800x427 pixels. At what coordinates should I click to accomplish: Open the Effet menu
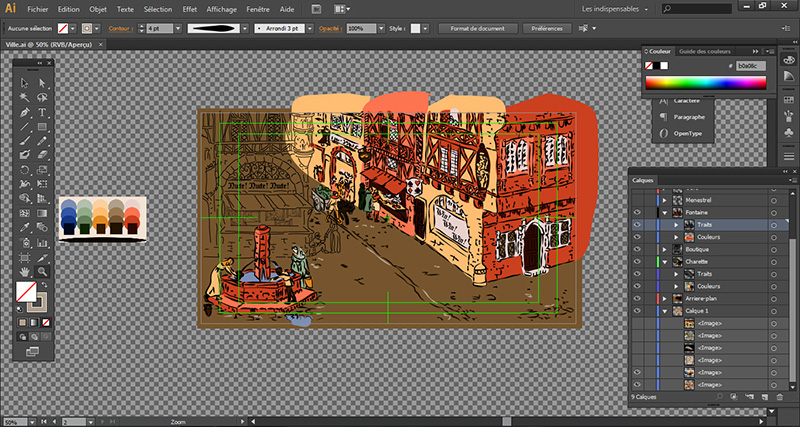point(189,9)
